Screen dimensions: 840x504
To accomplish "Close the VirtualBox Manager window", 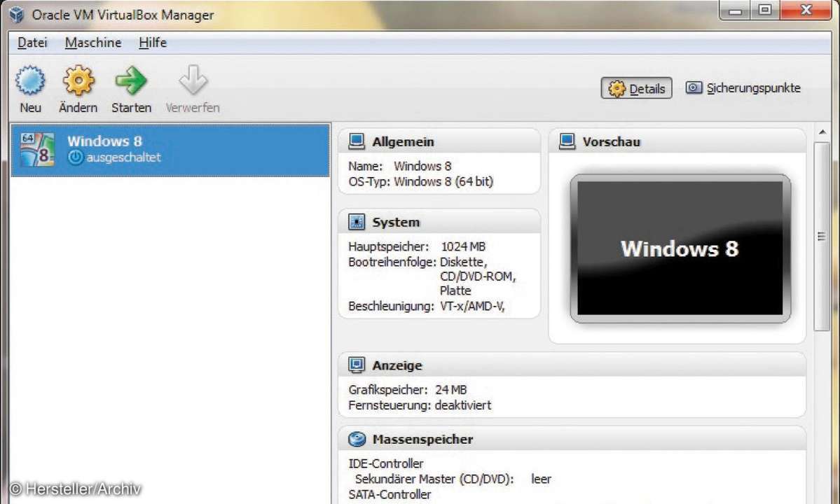I will [x=806, y=10].
